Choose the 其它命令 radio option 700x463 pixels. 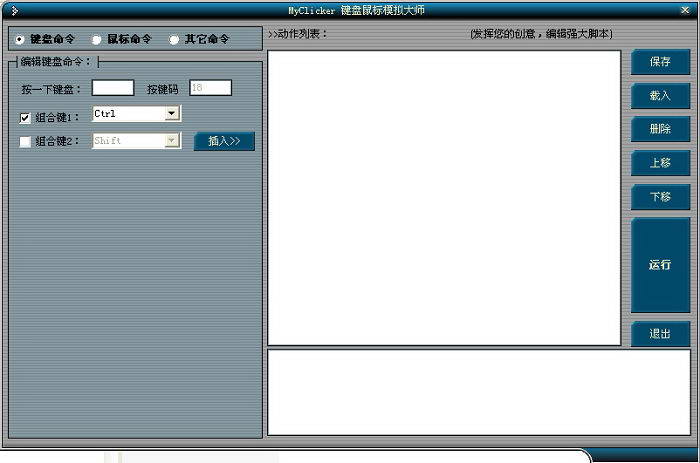174,40
